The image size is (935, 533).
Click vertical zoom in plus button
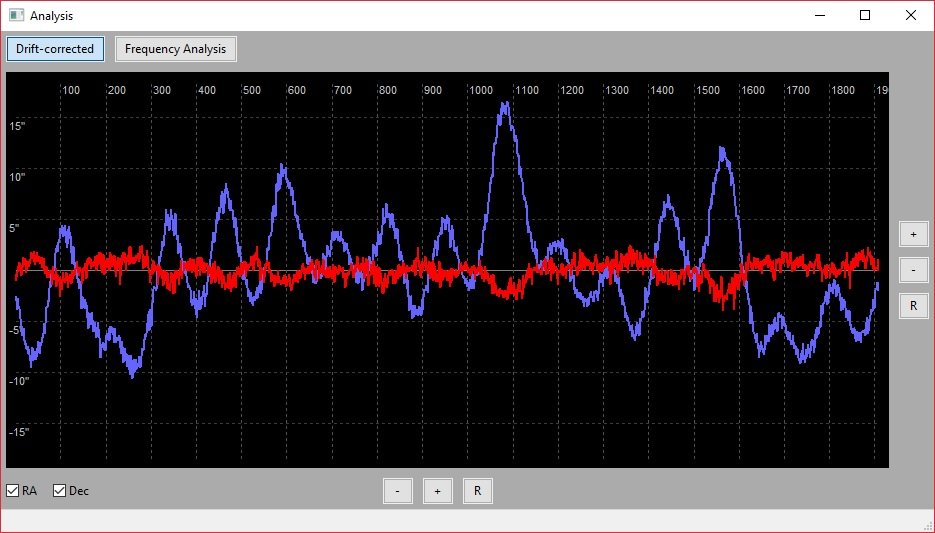914,234
